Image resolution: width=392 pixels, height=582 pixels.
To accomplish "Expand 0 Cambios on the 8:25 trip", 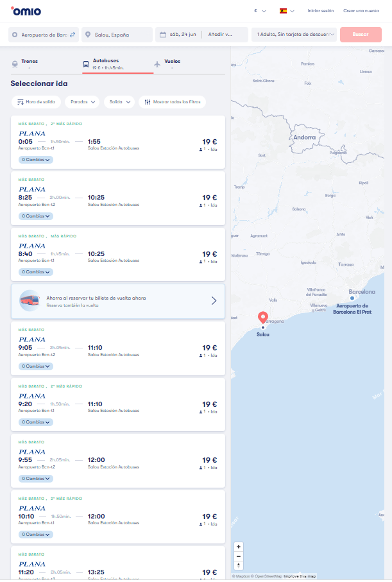I will (x=36, y=216).
